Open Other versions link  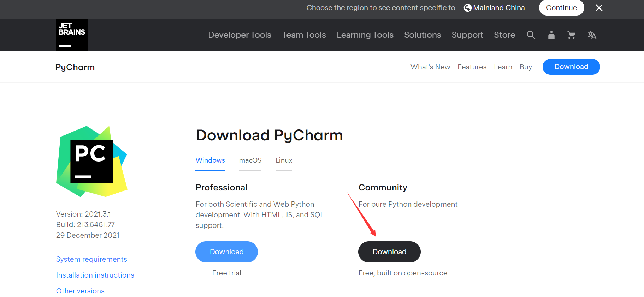[80, 291]
